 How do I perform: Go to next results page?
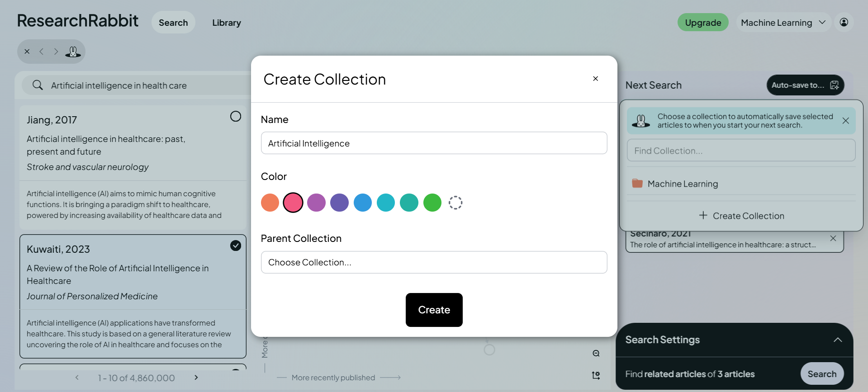click(x=196, y=378)
